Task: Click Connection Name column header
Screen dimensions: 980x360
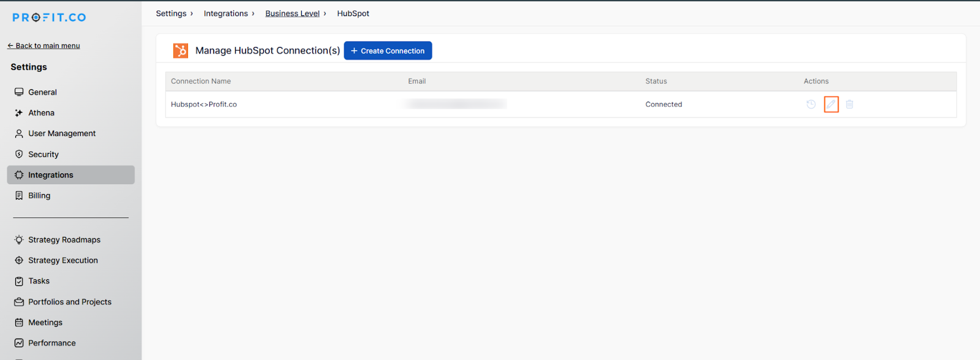Action: pyautogui.click(x=201, y=81)
